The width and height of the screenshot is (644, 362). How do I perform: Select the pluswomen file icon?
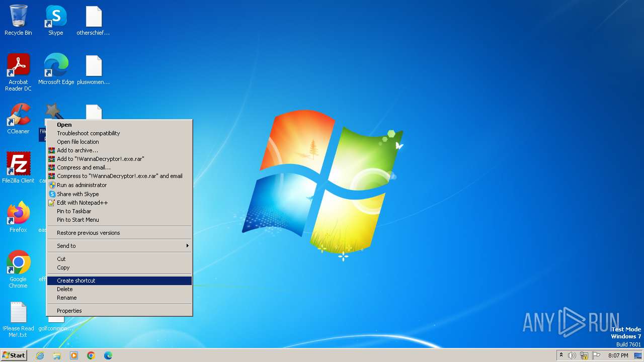click(94, 69)
